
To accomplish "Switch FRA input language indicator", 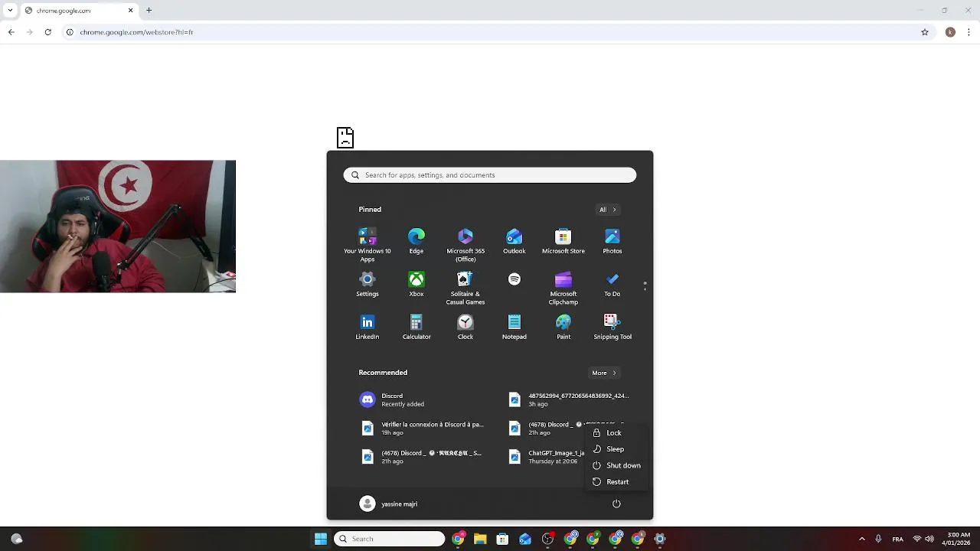I will click(898, 539).
